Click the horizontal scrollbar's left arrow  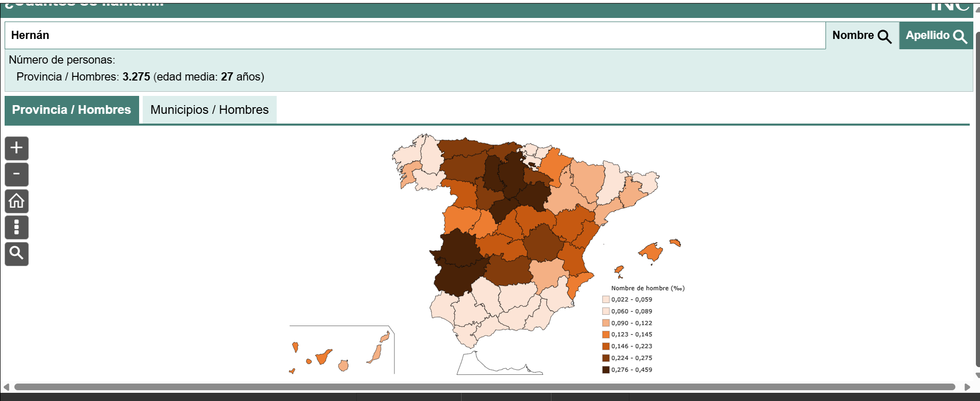coord(6,387)
